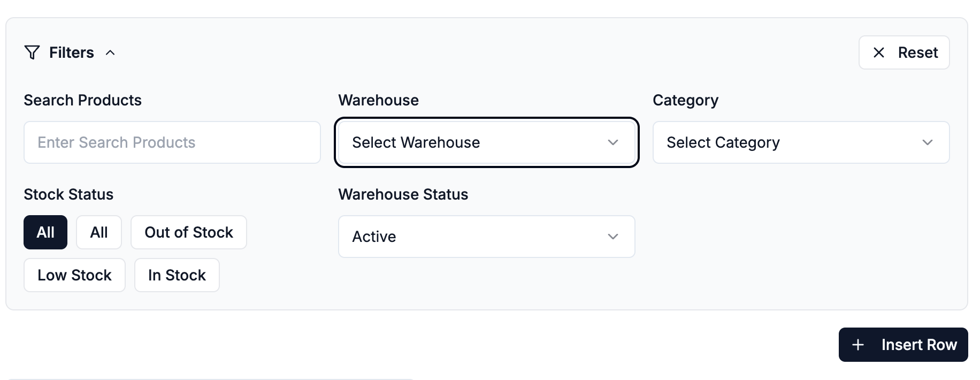Enable the In Stock filter

click(177, 275)
